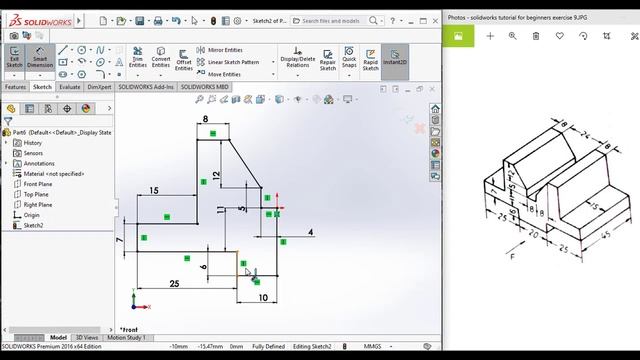This screenshot has width=640, height=360.
Task: Click Mirror Entities in the sketch ribbon
Action: point(220,50)
